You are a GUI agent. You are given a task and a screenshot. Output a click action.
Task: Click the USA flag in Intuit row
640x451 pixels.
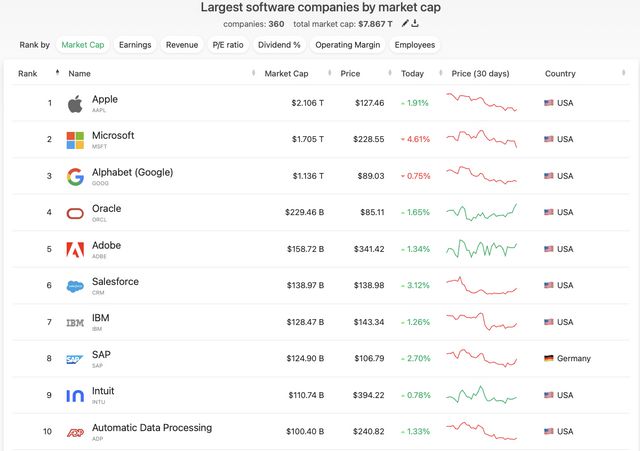[x=549, y=395]
